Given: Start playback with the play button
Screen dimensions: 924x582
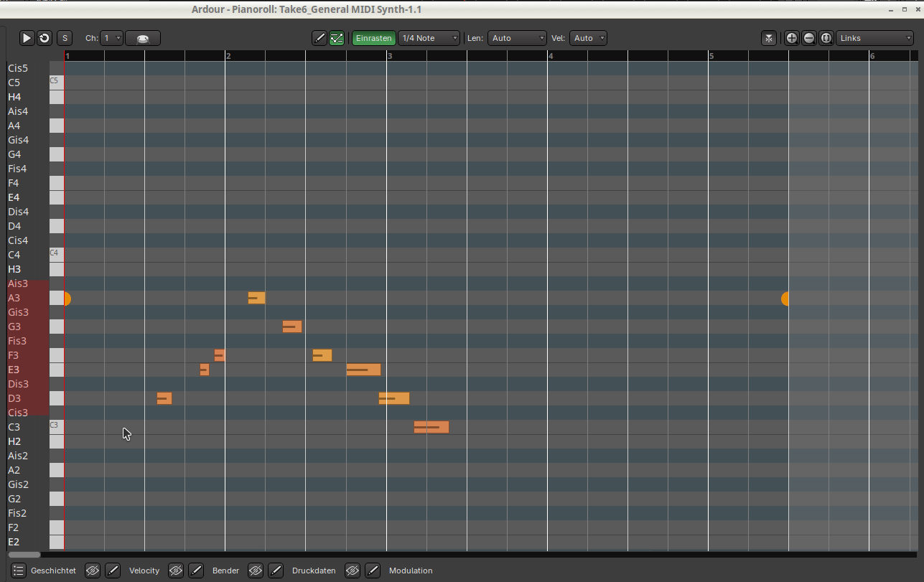Looking at the screenshot, I should click(x=27, y=38).
